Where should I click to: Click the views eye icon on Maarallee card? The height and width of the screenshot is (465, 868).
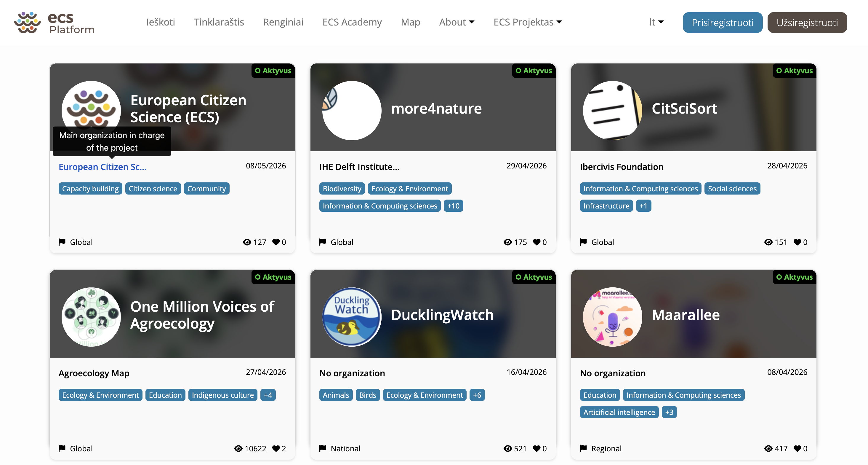(768, 448)
